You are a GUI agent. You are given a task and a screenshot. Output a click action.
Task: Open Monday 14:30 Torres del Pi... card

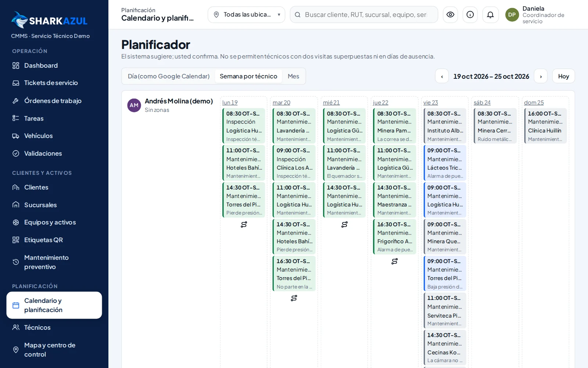pos(244,200)
